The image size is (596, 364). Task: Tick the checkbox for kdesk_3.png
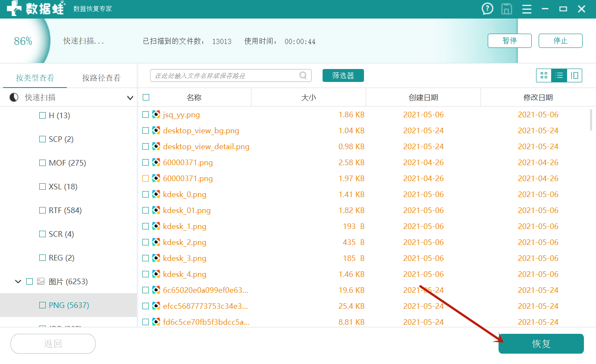(146, 258)
